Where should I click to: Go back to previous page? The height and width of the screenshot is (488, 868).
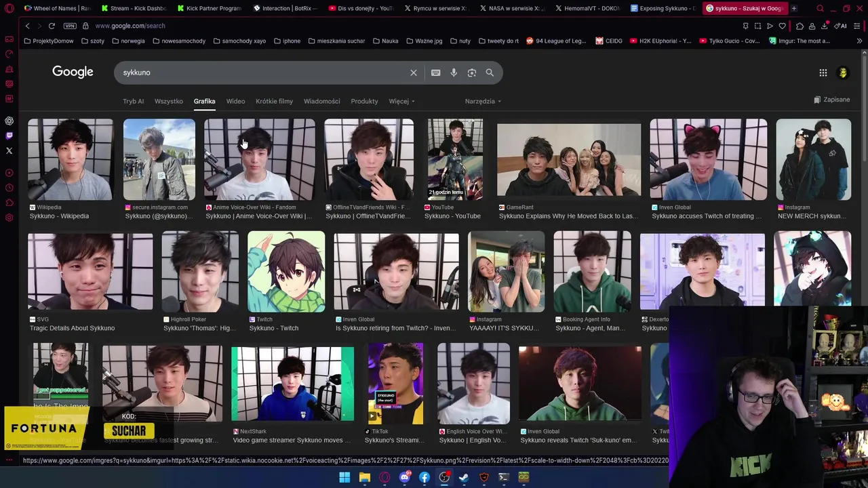coord(27,26)
